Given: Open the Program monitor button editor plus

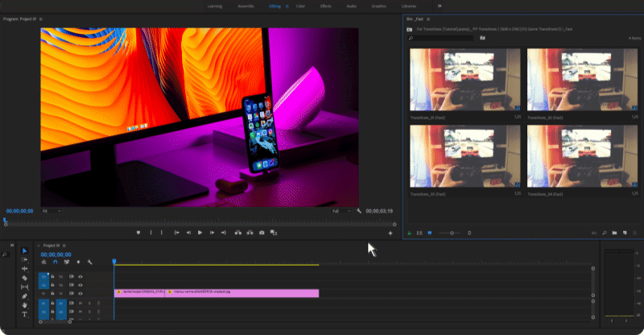Looking at the screenshot, I should [x=390, y=233].
